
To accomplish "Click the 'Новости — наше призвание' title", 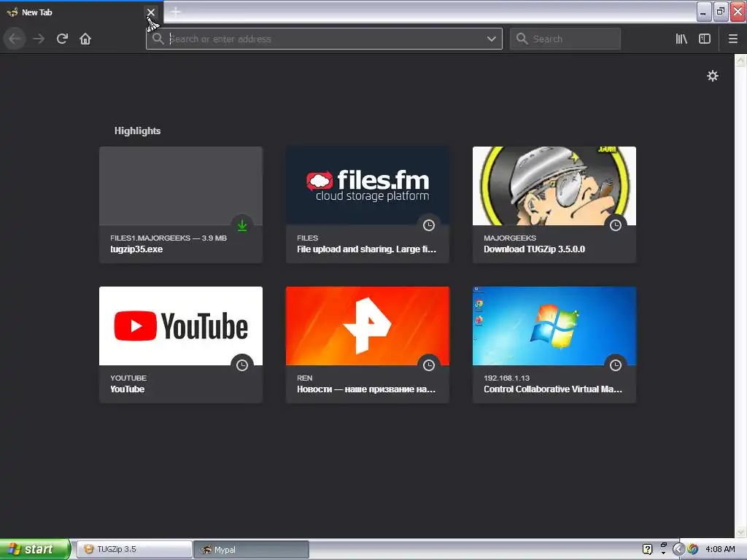I will point(366,389).
